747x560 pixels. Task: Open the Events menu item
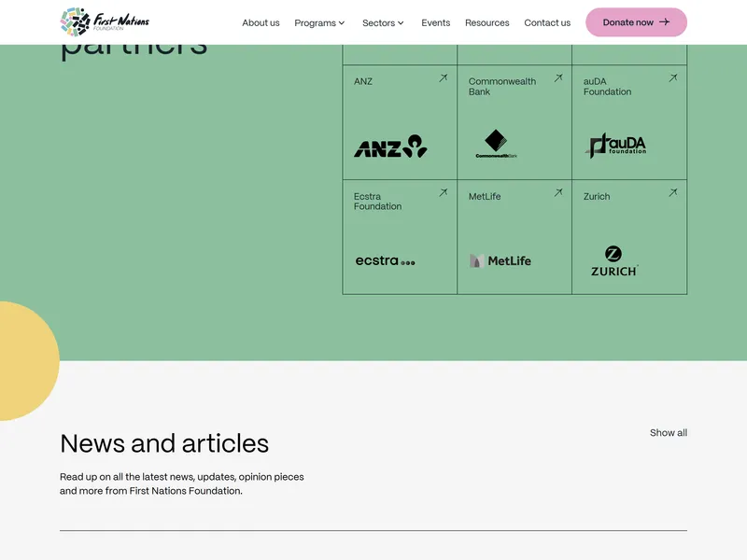click(435, 22)
